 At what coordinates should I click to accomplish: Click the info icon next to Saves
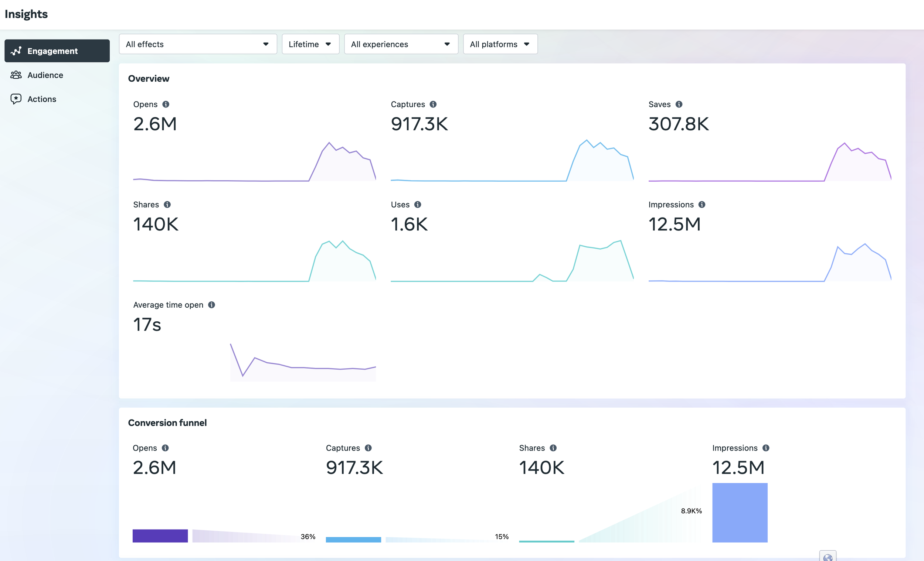pos(679,104)
